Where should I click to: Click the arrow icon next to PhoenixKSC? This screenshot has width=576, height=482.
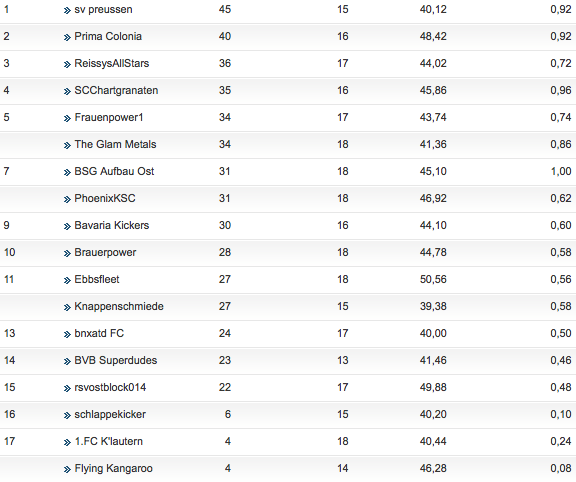(67, 199)
